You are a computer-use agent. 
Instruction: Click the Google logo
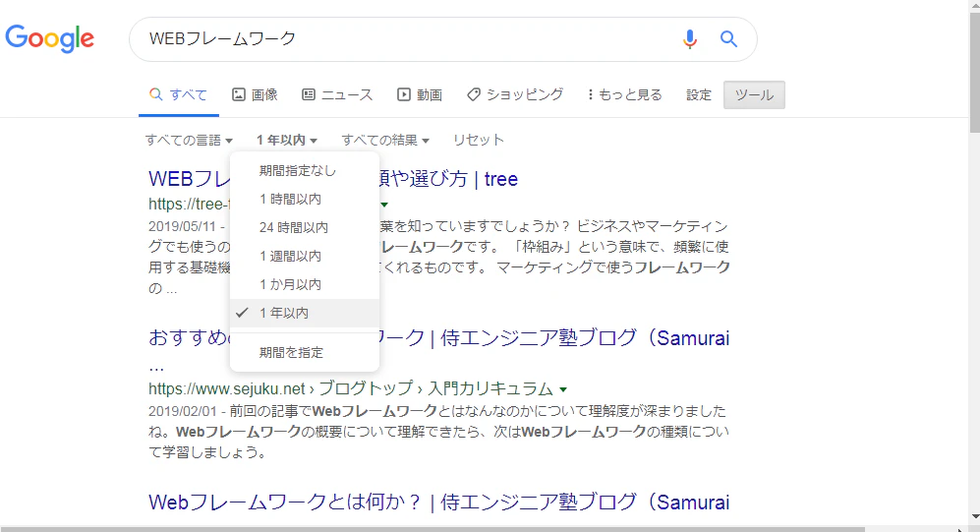(49, 38)
